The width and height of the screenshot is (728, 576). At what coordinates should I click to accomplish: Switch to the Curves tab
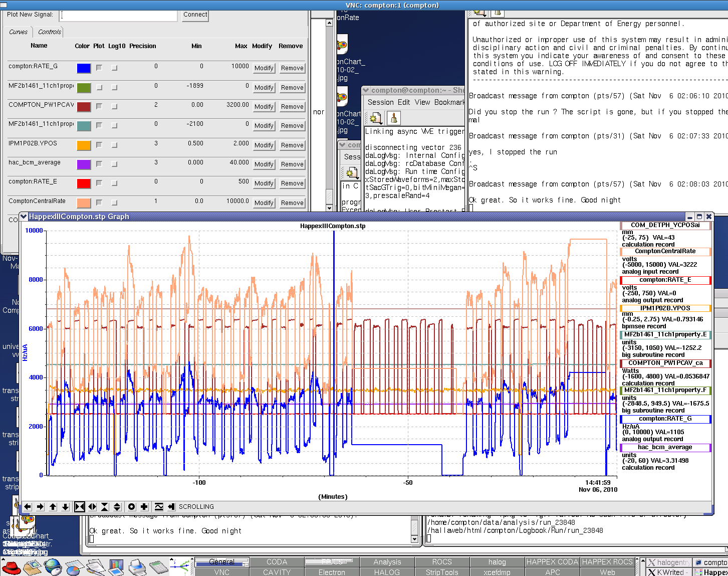click(19, 32)
